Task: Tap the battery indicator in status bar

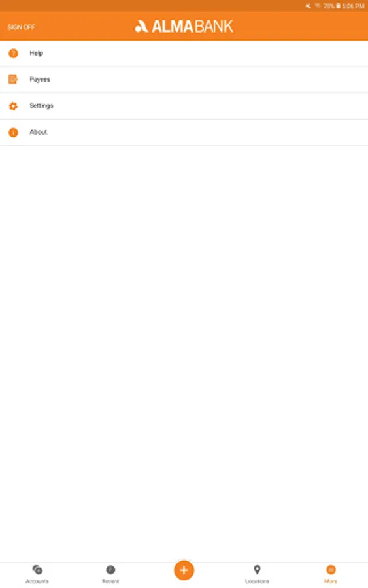Action: (x=338, y=6)
